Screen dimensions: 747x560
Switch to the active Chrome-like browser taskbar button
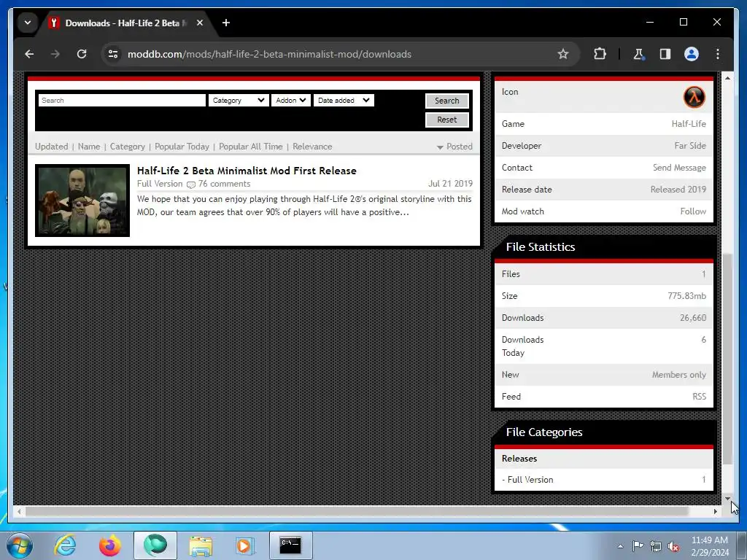pos(155,545)
